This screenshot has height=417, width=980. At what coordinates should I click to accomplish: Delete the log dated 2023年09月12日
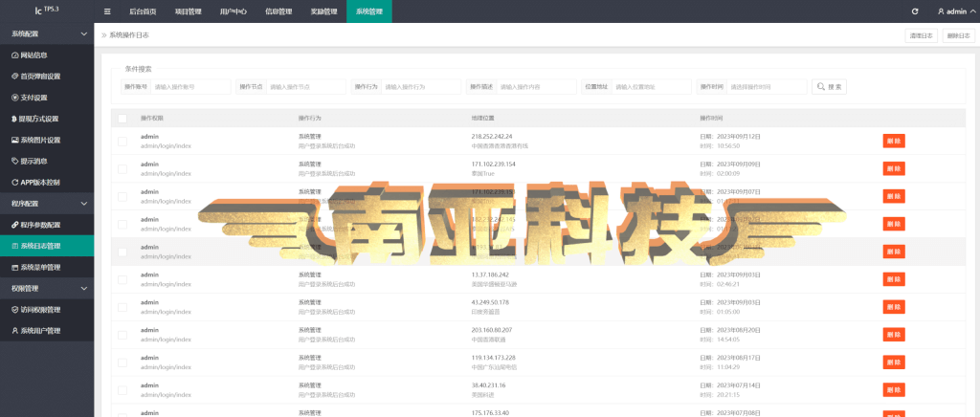[894, 142]
